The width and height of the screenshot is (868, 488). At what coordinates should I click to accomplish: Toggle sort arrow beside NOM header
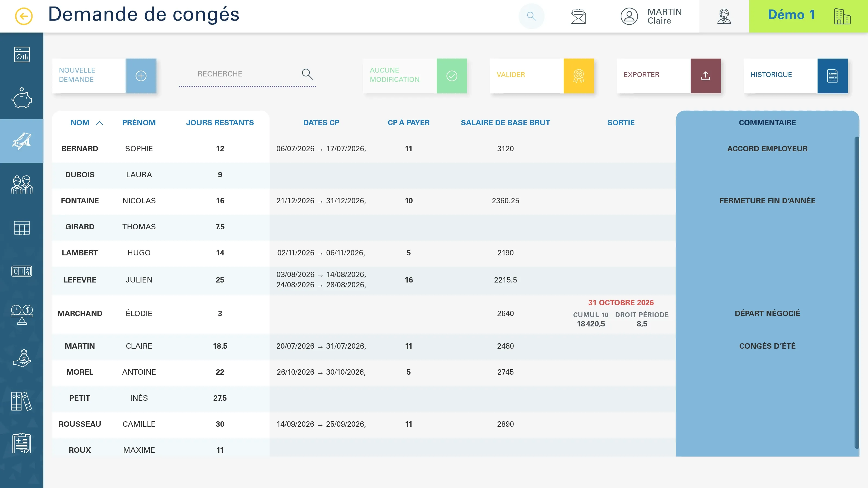click(99, 123)
